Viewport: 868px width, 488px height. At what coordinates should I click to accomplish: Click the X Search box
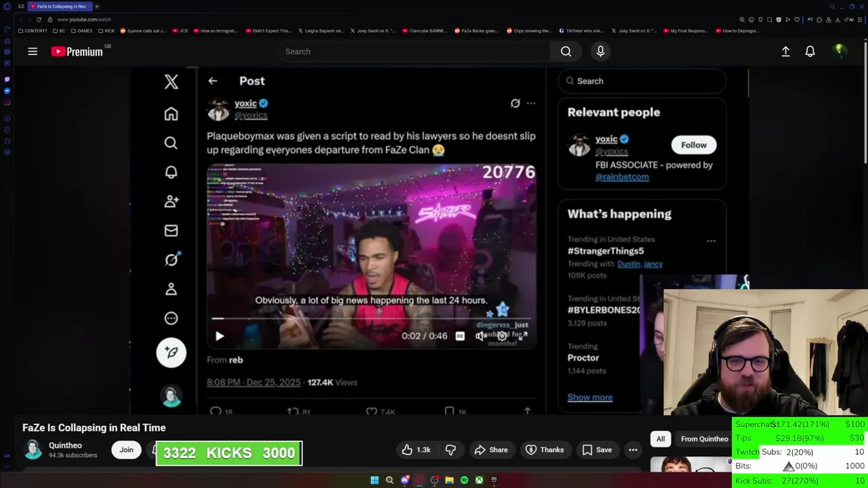(x=642, y=81)
